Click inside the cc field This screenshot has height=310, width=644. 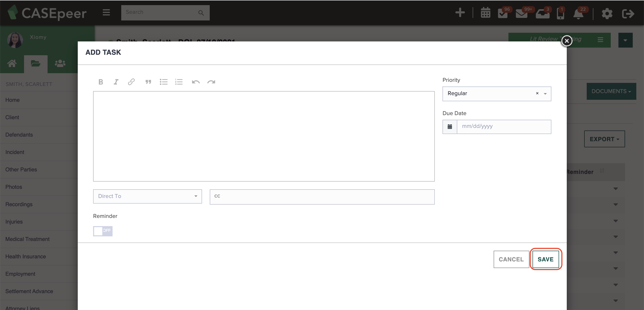point(322,196)
